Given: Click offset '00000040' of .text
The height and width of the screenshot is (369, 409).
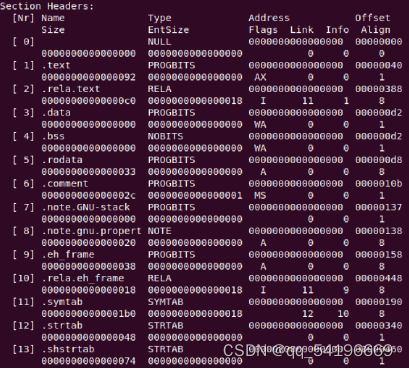Looking at the screenshot, I should [379, 65].
